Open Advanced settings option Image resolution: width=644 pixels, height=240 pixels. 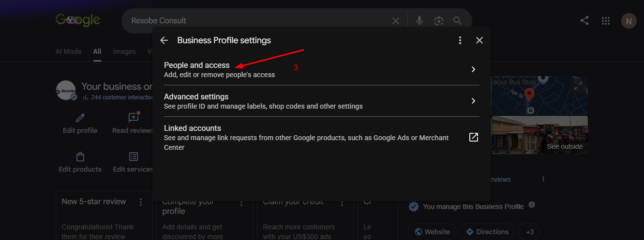[322, 101]
